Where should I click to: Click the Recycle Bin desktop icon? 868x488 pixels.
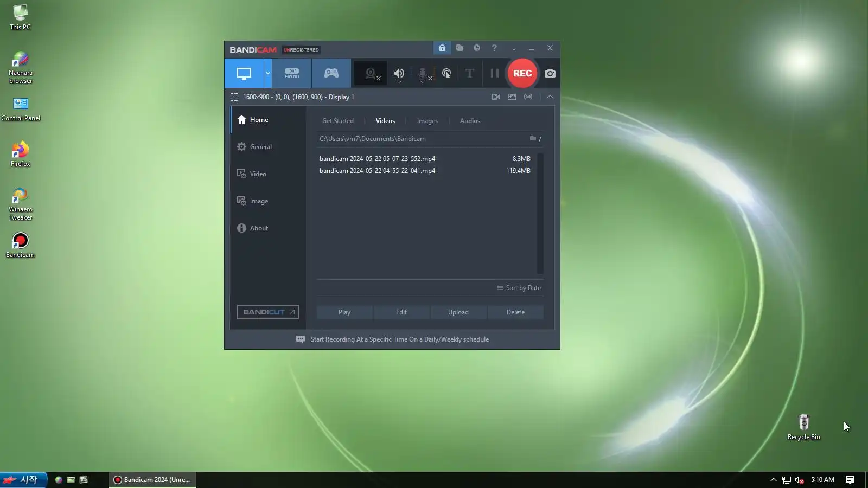pos(804,427)
